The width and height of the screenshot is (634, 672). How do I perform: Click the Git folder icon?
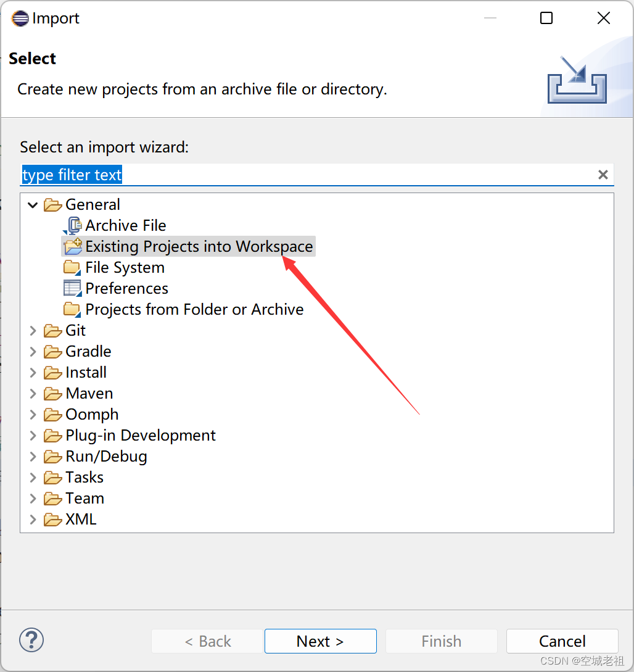tap(52, 330)
